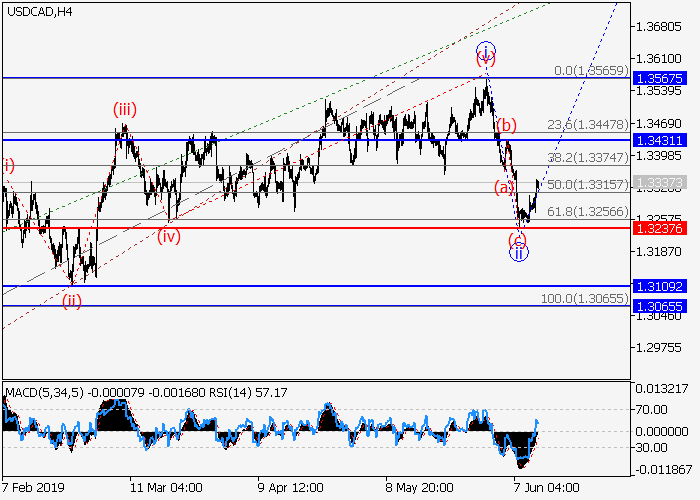Click the blue 1.34311 price tag
Image resolution: width=700 pixels, height=500 pixels.
663,140
